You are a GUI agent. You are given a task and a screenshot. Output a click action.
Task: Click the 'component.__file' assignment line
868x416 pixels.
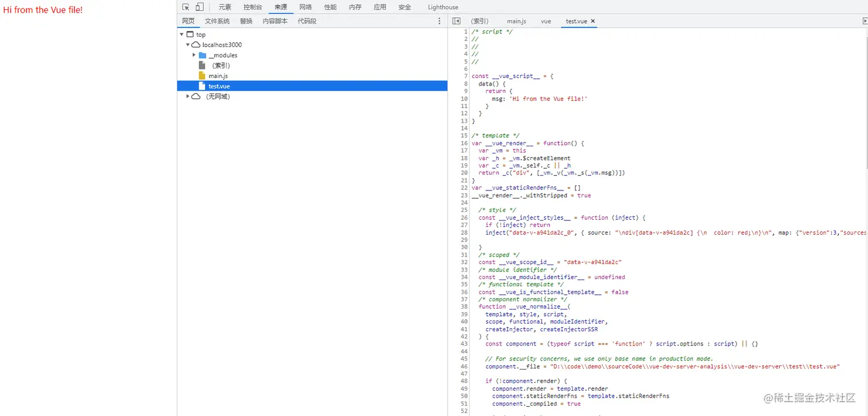pyautogui.click(x=662, y=367)
